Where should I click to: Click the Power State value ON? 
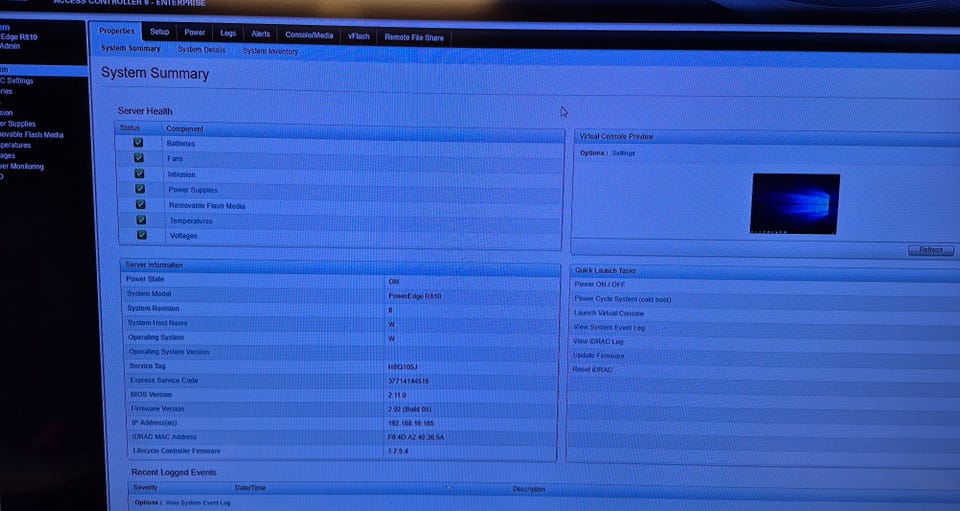[393, 282]
